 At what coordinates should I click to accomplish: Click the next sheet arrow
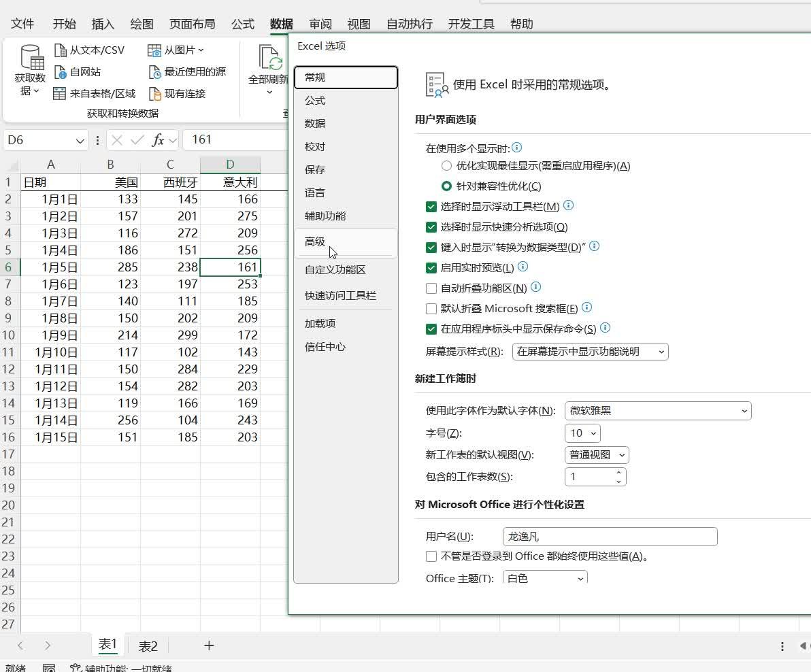47,645
